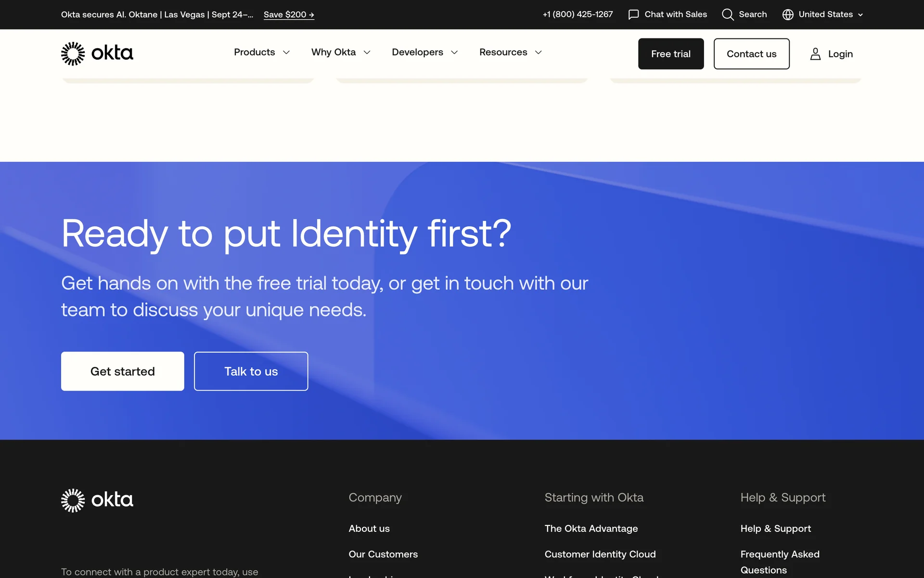
Task: Click the Get started button
Action: [x=122, y=371]
